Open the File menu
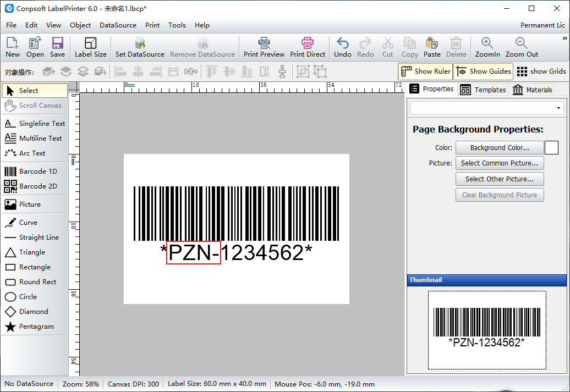This screenshot has width=570, height=392. 11,25
